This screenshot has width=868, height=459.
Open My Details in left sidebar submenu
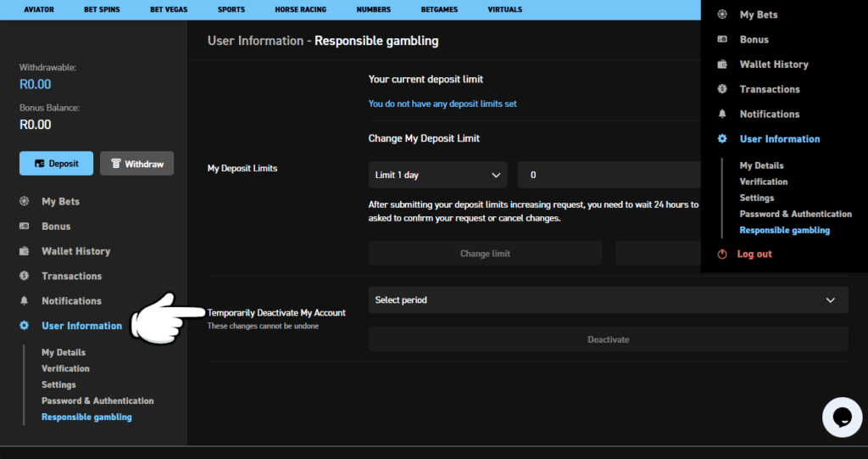[63, 353]
